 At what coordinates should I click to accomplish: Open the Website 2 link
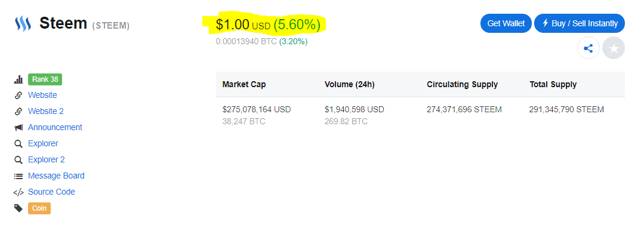pos(45,111)
